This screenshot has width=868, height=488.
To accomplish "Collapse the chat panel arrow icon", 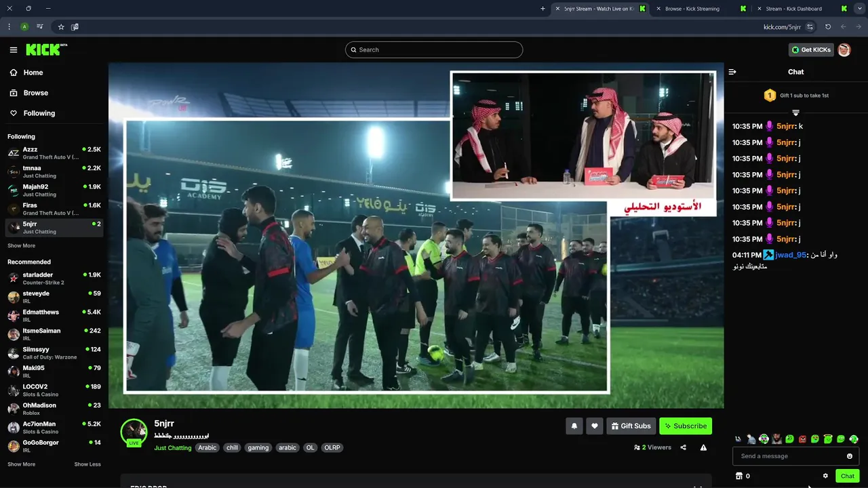I will tap(732, 72).
